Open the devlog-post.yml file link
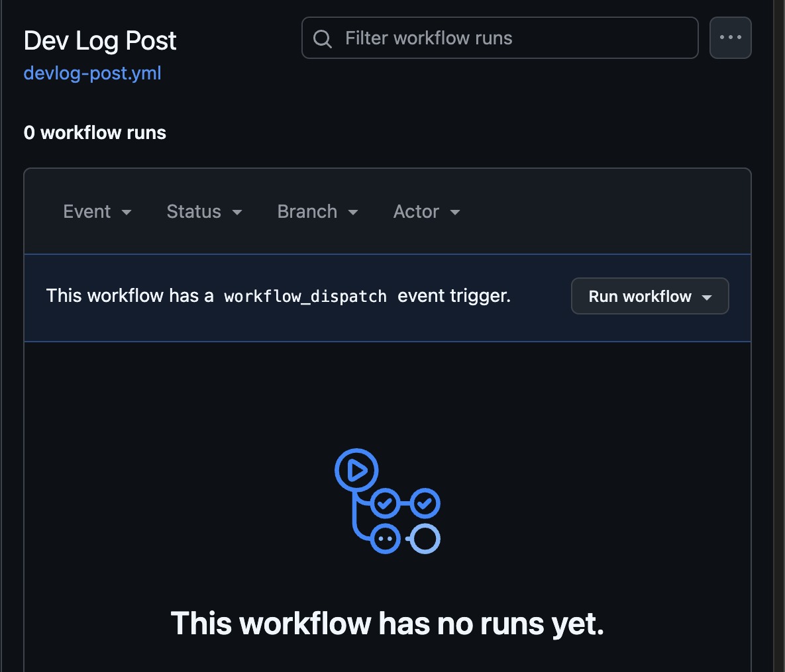Image resolution: width=785 pixels, height=672 pixels. pyautogui.click(x=93, y=73)
